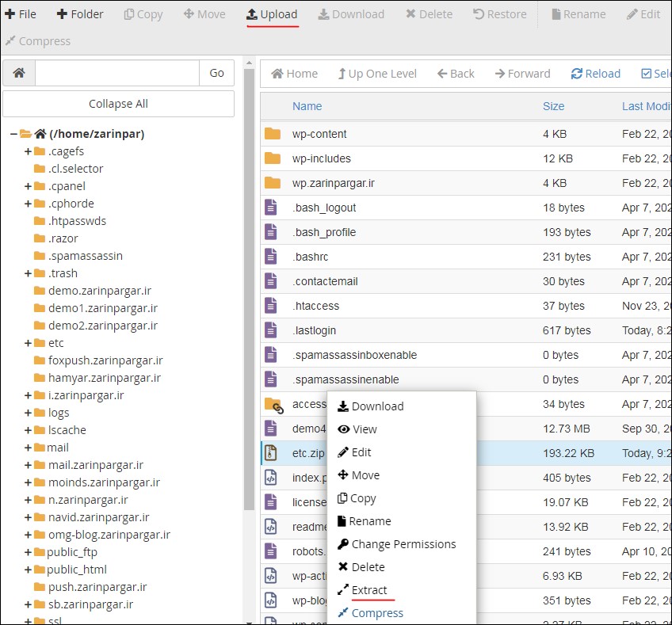Expand the logs folder in tree
The height and width of the screenshot is (625, 672).
click(x=29, y=413)
